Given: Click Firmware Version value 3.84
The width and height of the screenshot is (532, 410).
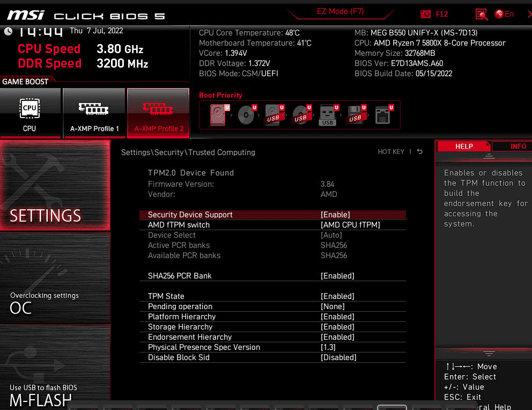Looking at the screenshot, I should point(328,184).
